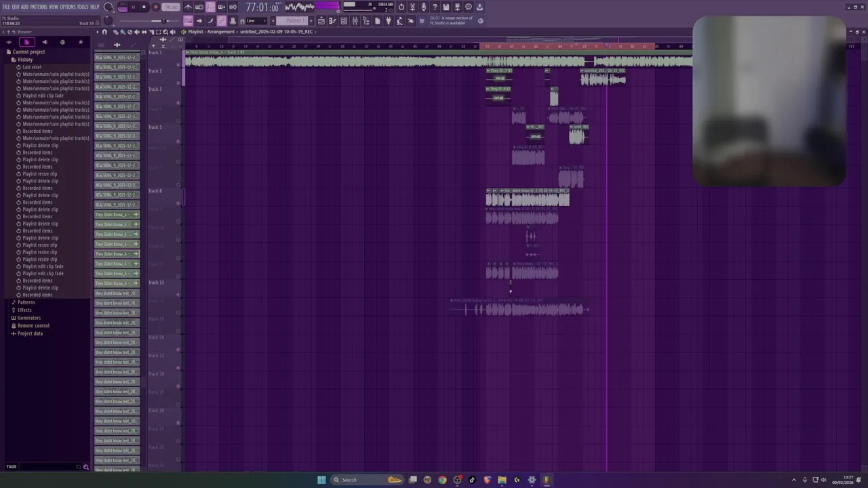Click the globe icon beside update notice
The image size is (868, 488).
click(x=481, y=21)
